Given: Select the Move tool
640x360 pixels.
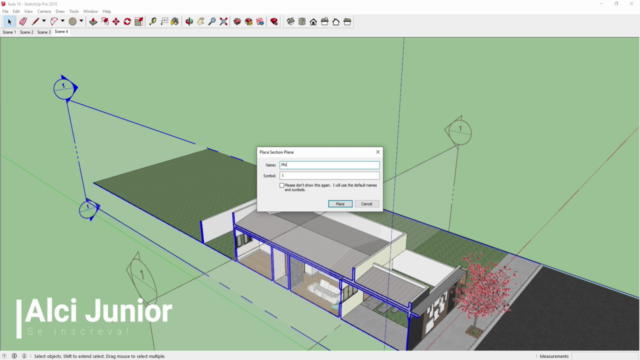Looking at the screenshot, I should pyautogui.click(x=116, y=22).
